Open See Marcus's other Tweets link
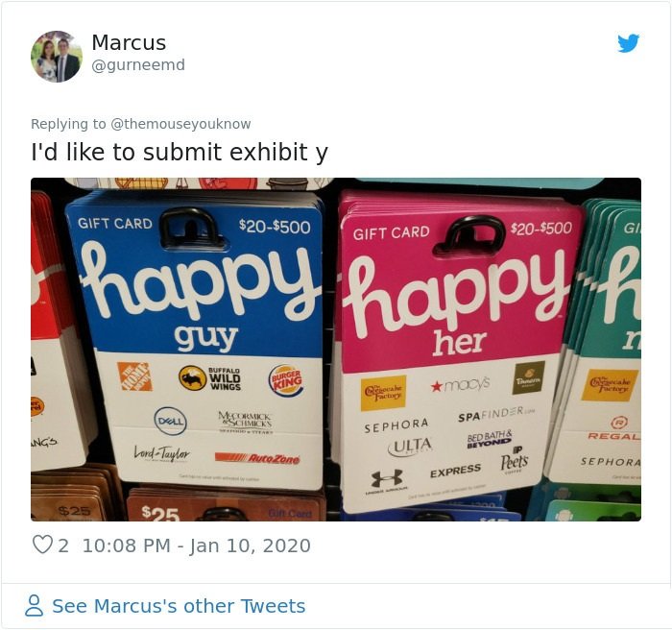 pyautogui.click(x=179, y=606)
